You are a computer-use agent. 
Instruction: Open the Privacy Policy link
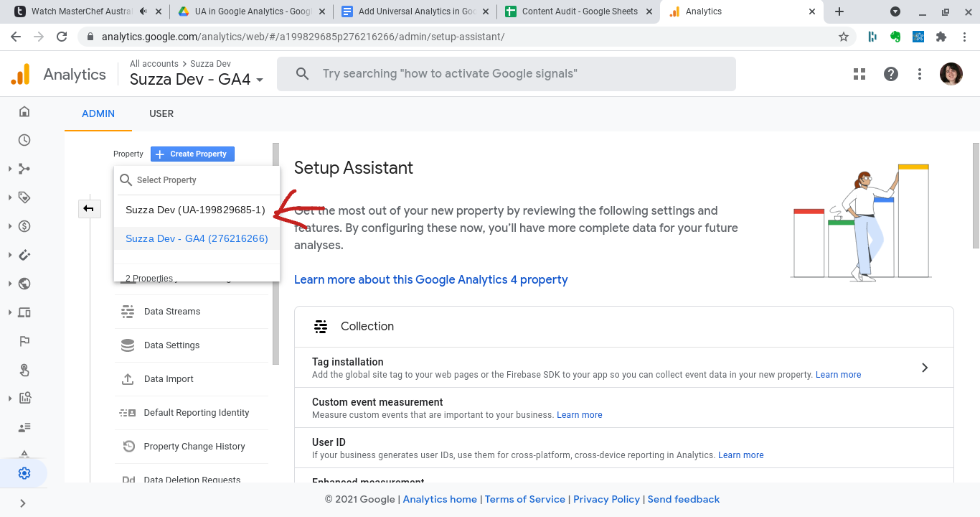pyautogui.click(x=606, y=499)
